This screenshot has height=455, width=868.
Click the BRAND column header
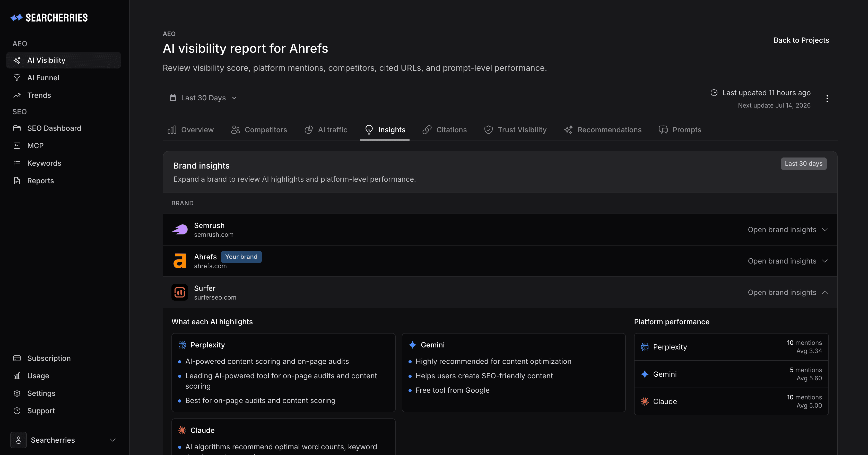coord(182,203)
